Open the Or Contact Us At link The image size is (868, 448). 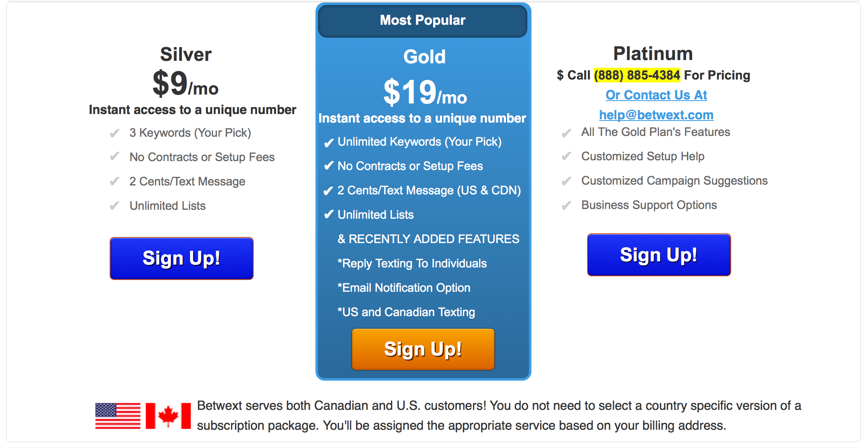(656, 95)
